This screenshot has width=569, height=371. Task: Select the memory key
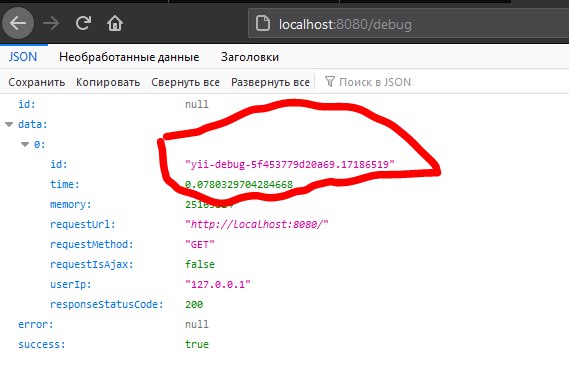click(70, 204)
